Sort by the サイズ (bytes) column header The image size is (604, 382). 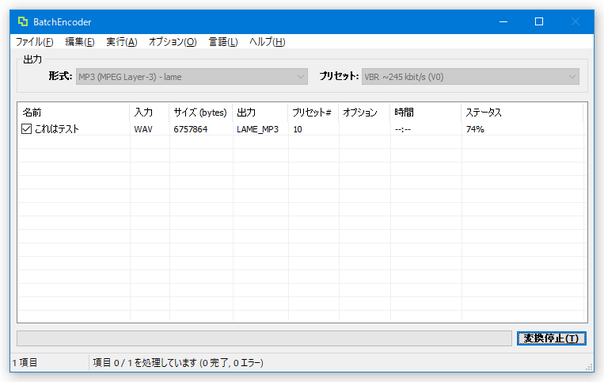coord(201,112)
